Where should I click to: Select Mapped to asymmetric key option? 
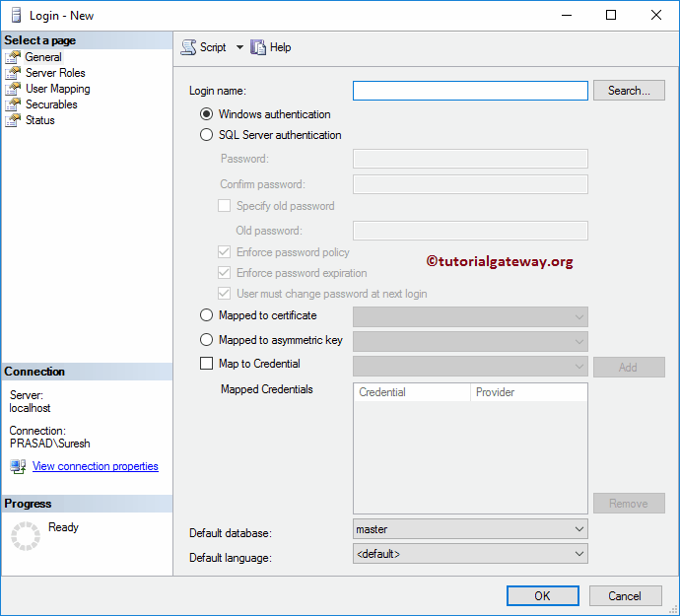pos(206,340)
